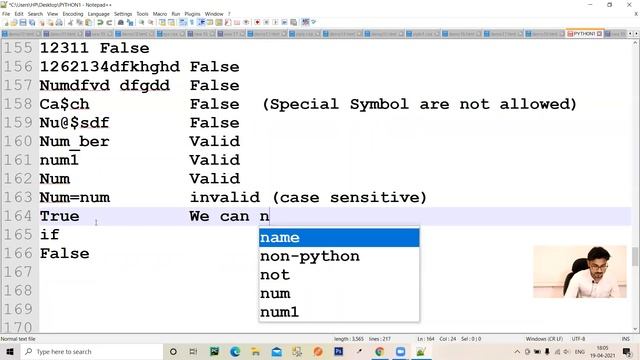Open the Tools menu
This screenshot has height=360, width=640.
142,14
